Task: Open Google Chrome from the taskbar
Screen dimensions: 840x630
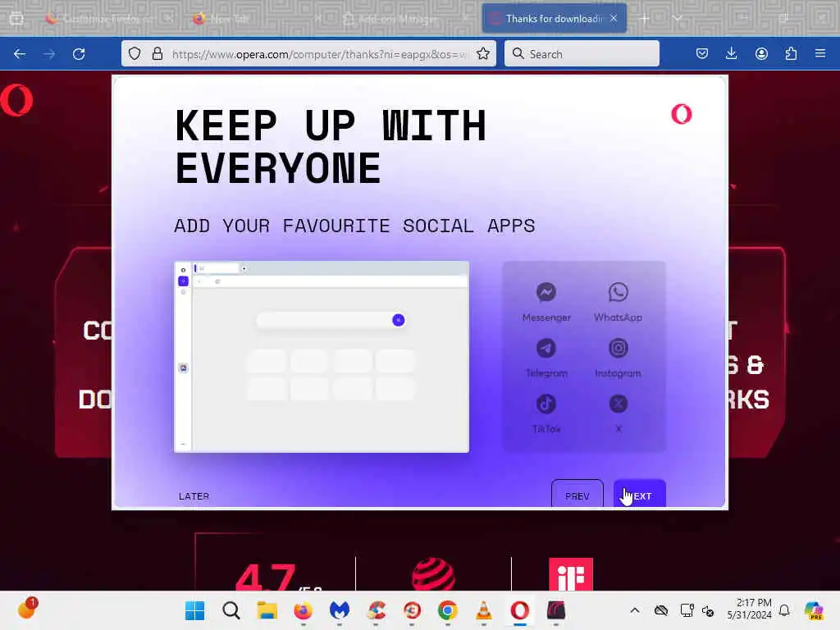Action: coord(447,610)
